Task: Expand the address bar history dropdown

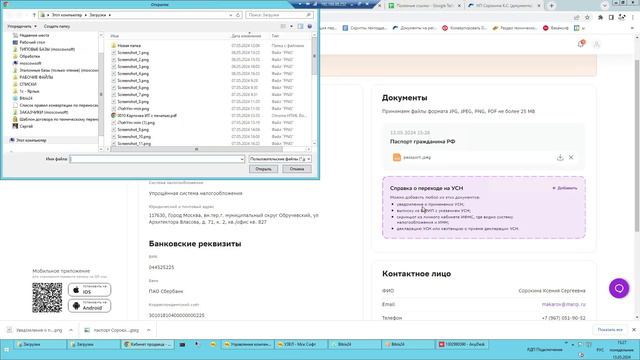Action: (x=231, y=15)
